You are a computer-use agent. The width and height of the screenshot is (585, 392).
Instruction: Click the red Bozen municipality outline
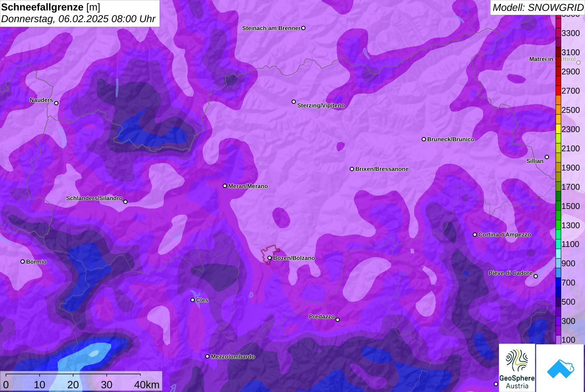(270, 255)
